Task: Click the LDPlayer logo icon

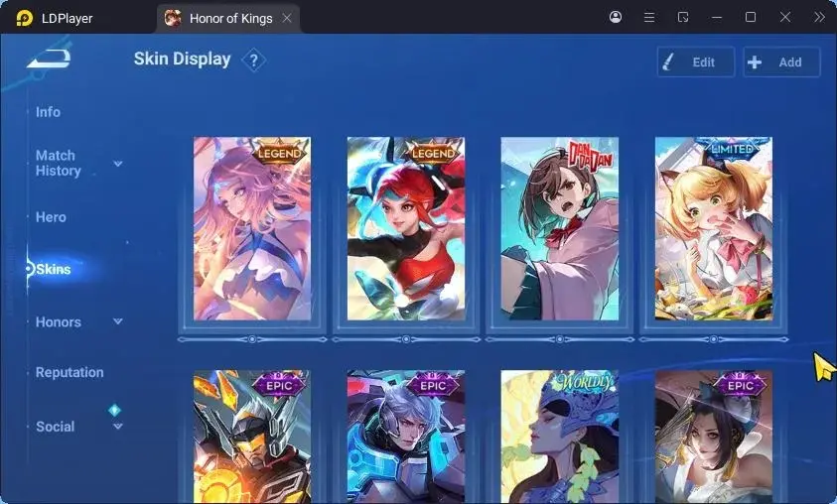Action: click(x=24, y=18)
